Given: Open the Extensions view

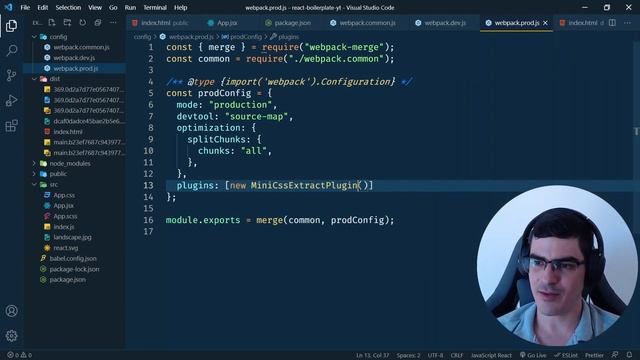Looking at the screenshot, I should (x=11, y=125).
